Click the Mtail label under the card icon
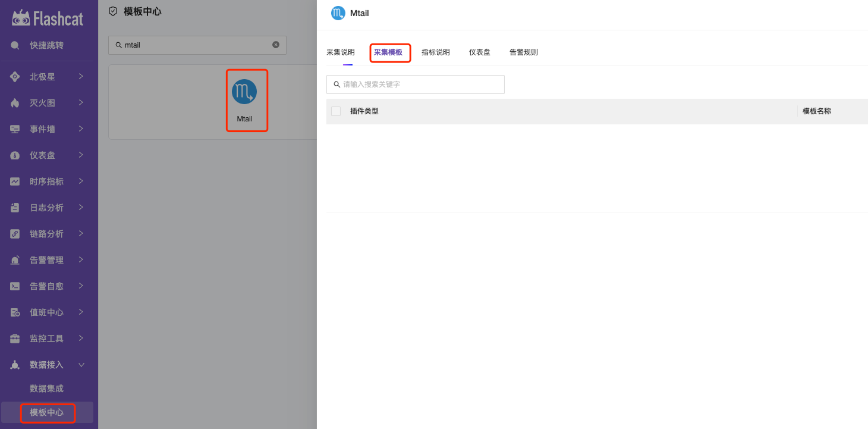The image size is (868, 429). (x=244, y=119)
